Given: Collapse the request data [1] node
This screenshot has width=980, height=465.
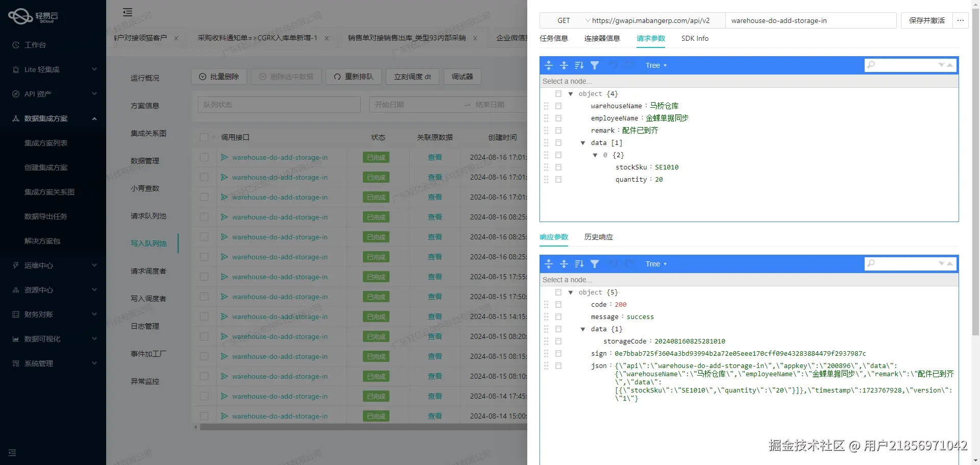Looking at the screenshot, I should (x=583, y=143).
